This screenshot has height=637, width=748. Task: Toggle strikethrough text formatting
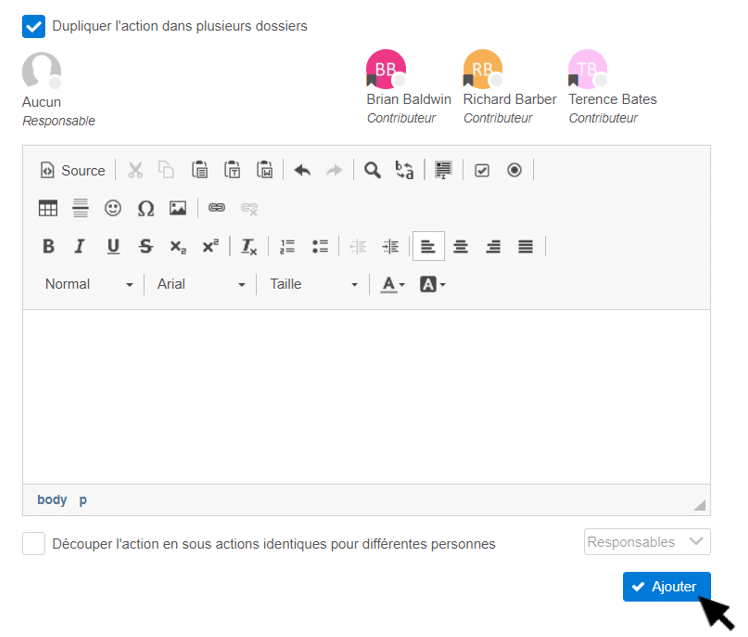146,246
